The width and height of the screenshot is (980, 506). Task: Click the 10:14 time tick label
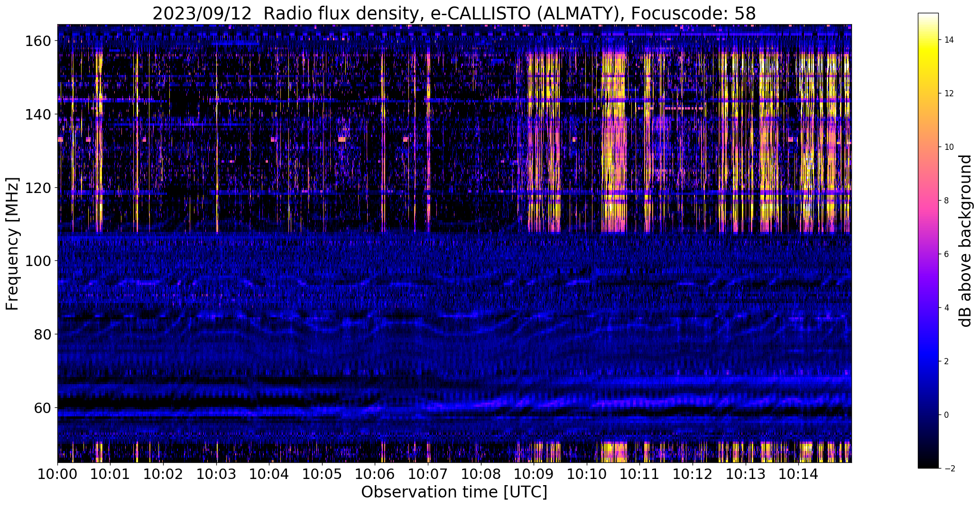[x=798, y=474]
